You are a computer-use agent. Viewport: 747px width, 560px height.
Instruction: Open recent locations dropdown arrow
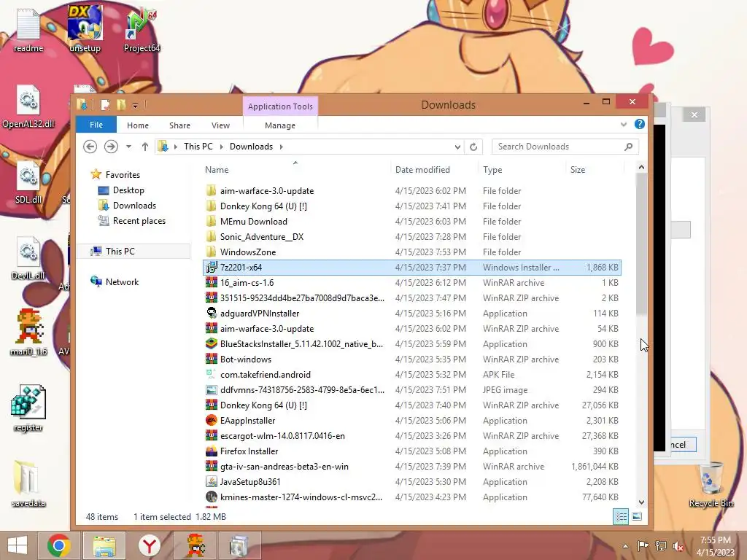(128, 147)
